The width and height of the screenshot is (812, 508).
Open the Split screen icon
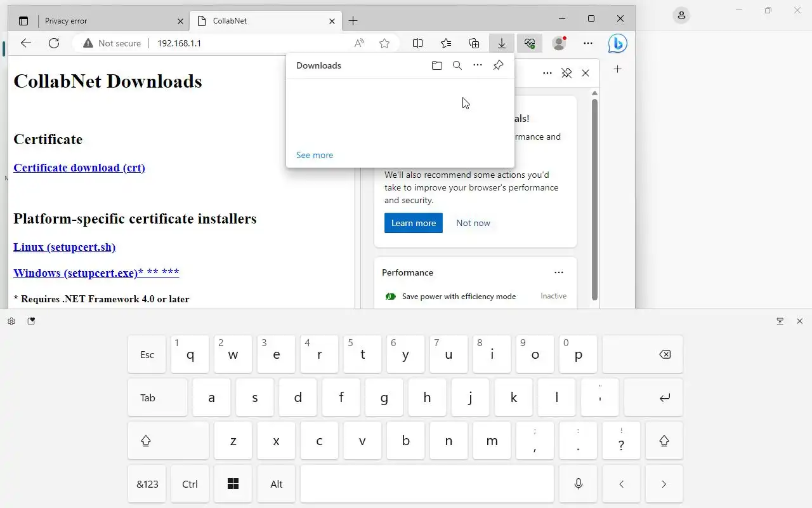point(417,43)
